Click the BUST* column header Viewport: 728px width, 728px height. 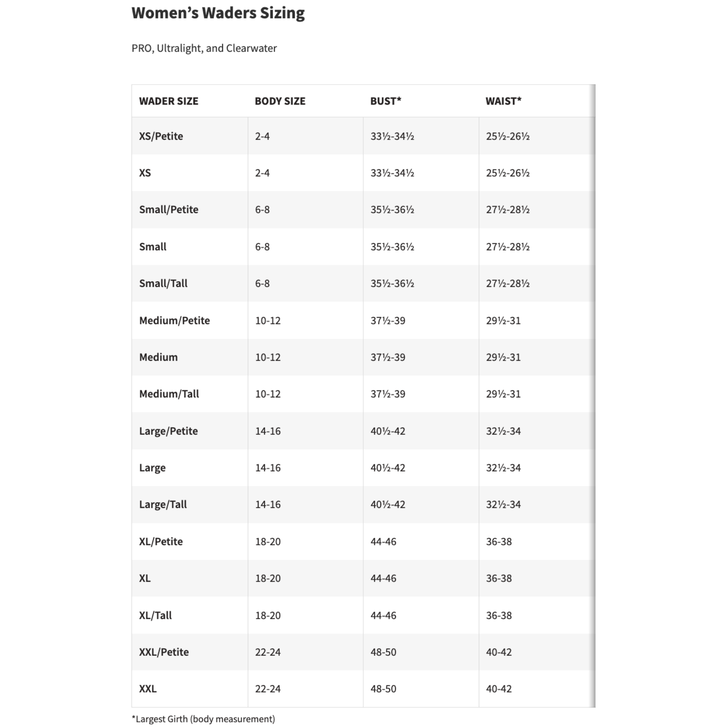[385, 101]
